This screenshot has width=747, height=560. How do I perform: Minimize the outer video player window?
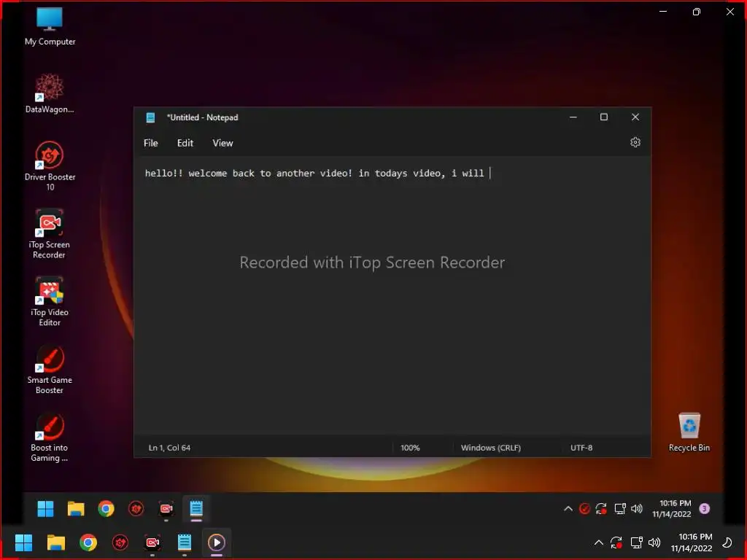click(663, 12)
